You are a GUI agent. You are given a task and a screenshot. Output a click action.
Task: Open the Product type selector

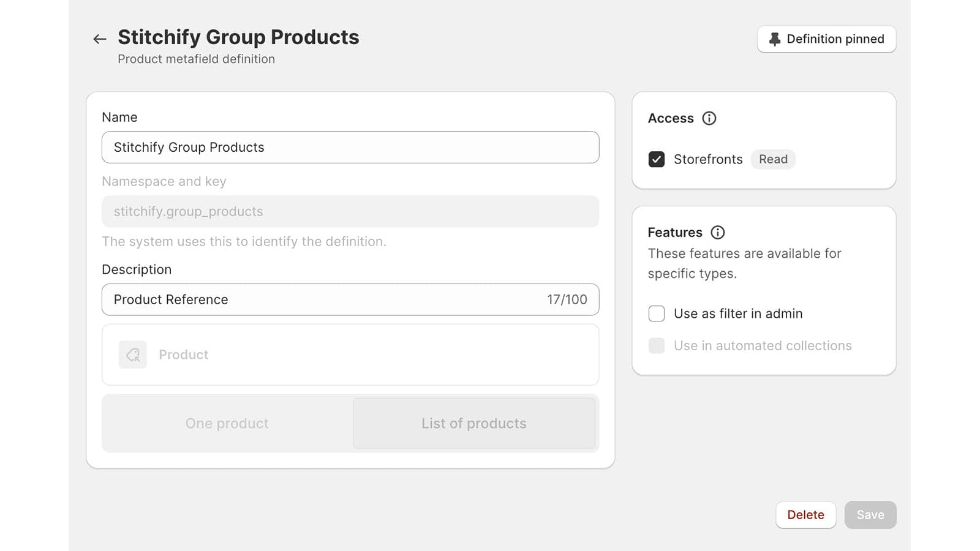click(x=350, y=355)
